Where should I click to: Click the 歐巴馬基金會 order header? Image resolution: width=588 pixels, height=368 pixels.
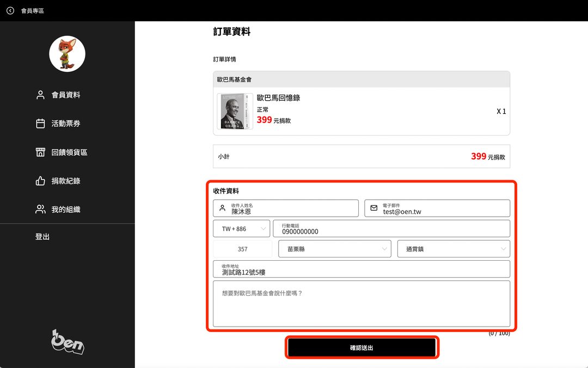[x=362, y=79]
